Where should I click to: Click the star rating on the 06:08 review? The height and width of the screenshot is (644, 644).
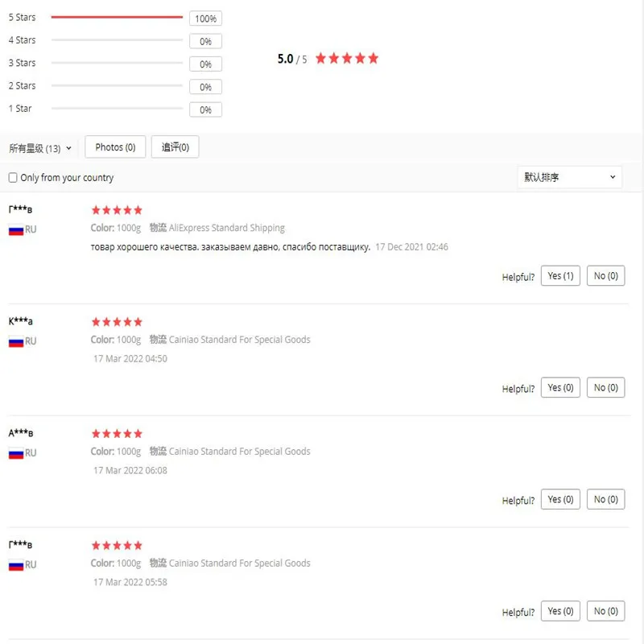point(117,434)
